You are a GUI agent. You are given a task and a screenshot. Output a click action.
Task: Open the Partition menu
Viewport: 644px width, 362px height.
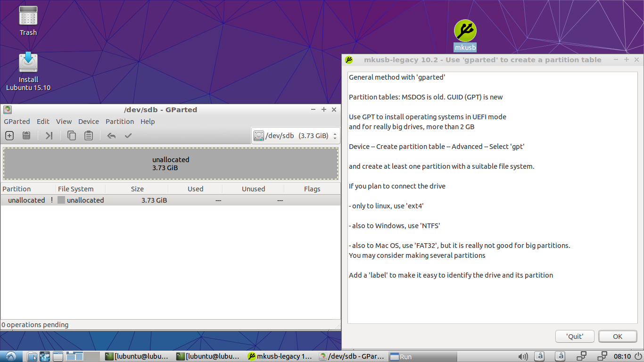[120, 122]
